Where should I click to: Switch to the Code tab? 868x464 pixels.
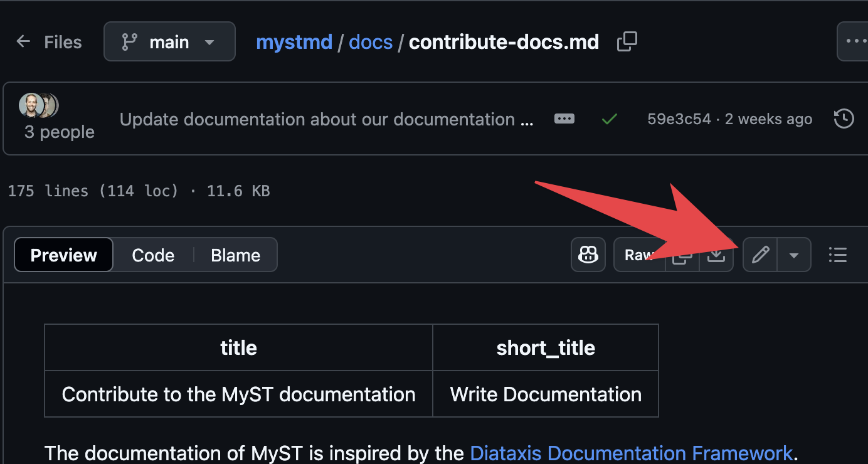(152, 255)
